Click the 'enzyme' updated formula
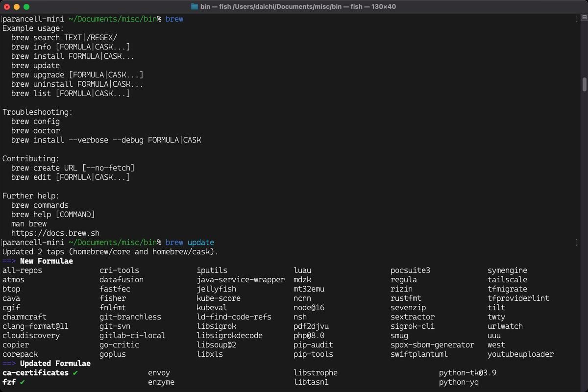Image resolution: width=588 pixels, height=392 pixels. [161, 382]
